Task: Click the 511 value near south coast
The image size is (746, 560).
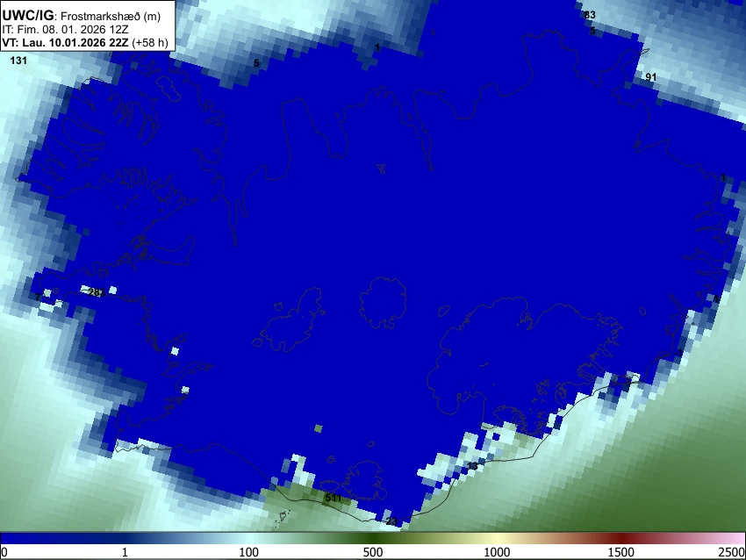Action: 333,499
